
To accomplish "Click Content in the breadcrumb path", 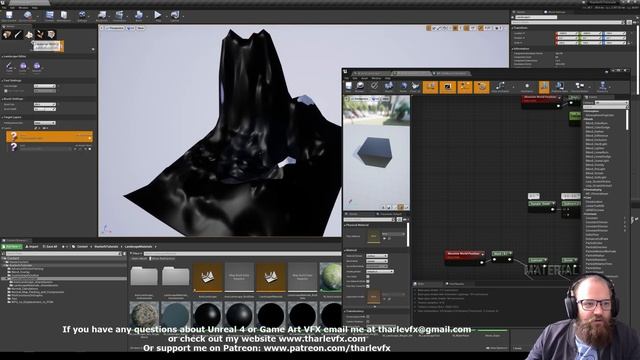I will pos(82,247).
